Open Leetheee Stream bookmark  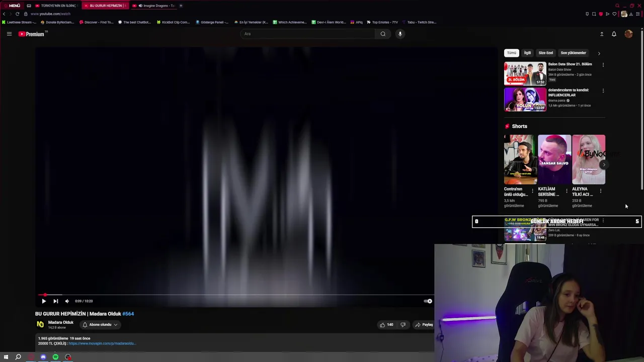point(19,22)
